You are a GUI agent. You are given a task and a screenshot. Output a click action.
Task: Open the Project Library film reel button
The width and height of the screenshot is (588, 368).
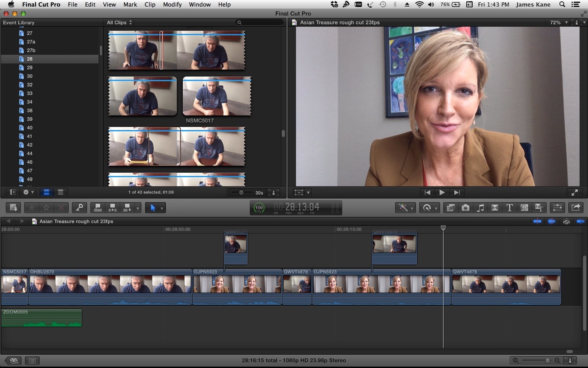coord(14,361)
